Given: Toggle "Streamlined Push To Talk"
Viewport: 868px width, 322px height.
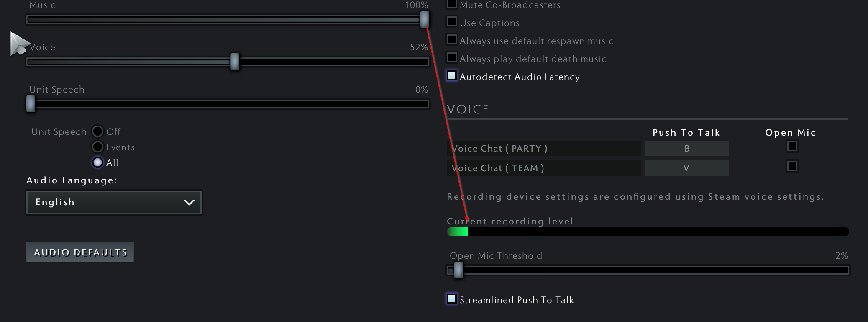Looking at the screenshot, I should click(452, 299).
